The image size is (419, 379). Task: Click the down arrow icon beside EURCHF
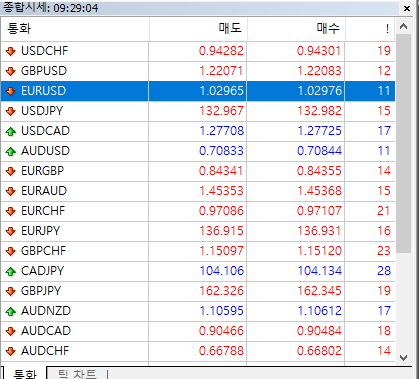11,211
